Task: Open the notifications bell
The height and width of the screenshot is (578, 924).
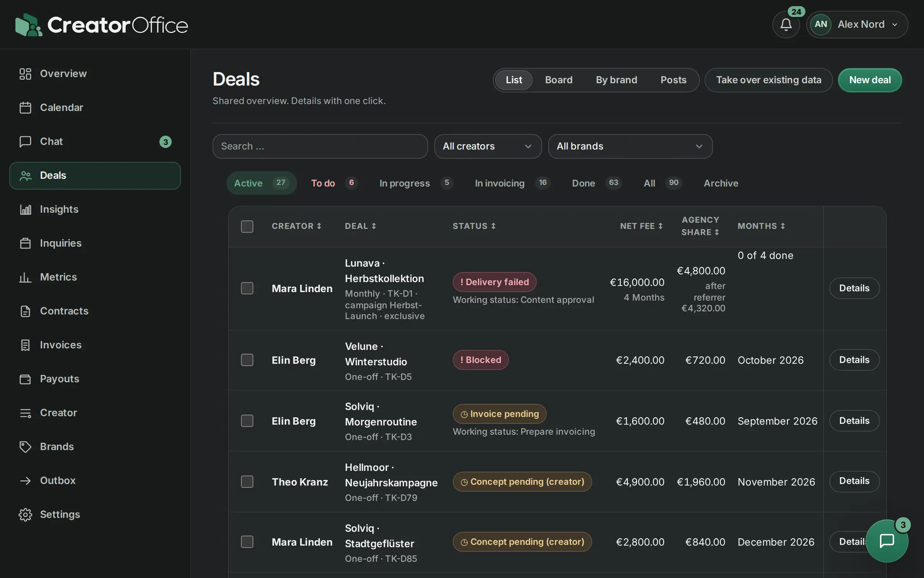Action: point(786,25)
